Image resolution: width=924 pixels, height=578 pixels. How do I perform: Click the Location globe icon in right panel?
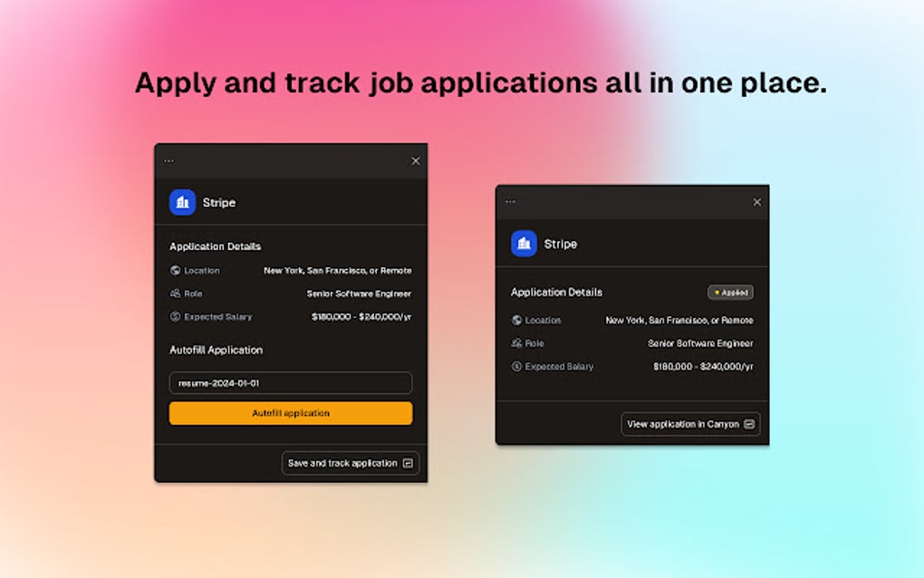[x=516, y=320]
